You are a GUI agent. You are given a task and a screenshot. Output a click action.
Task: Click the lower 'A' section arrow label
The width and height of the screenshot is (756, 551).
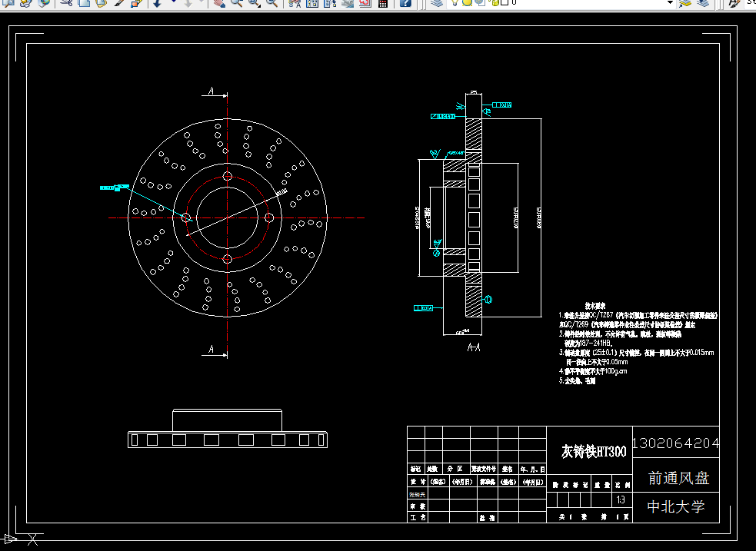(211, 349)
